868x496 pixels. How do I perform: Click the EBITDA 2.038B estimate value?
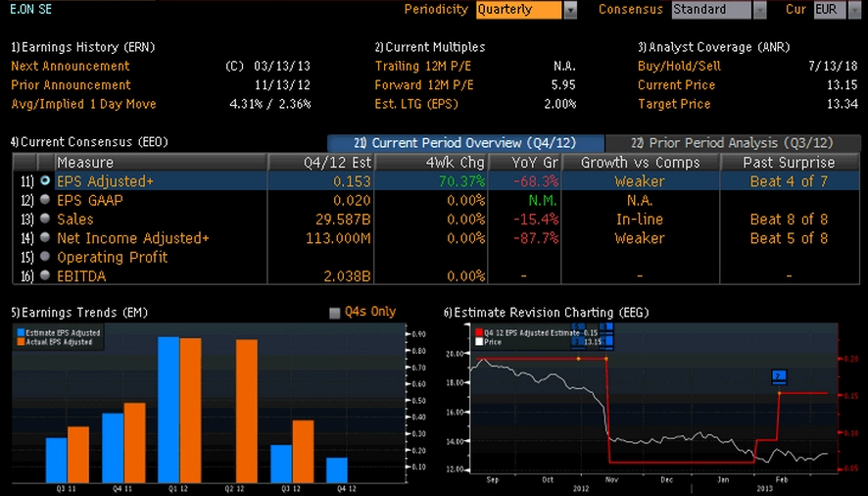click(x=347, y=275)
